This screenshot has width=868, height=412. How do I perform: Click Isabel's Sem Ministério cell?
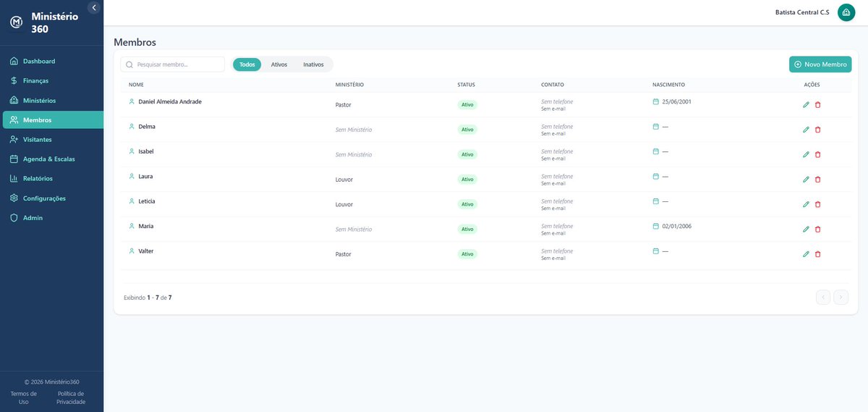click(354, 154)
